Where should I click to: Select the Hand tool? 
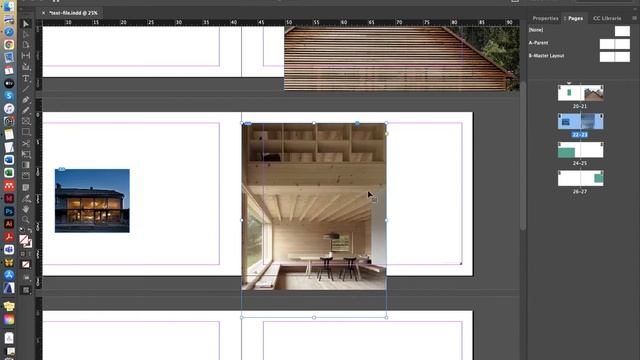[26, 209]
